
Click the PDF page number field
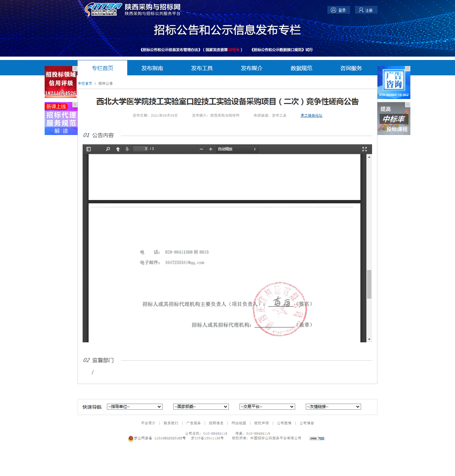[141, 149]
